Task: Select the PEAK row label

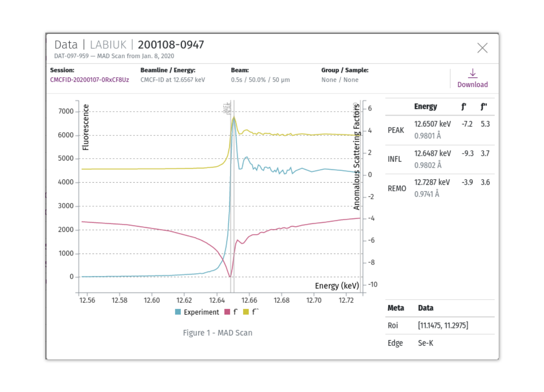Action: (x=396, y=130)
